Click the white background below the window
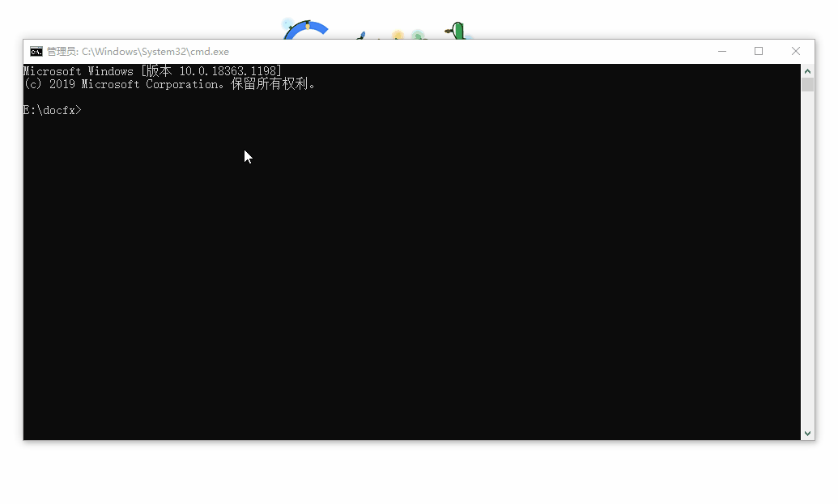This screenshot has width=838, height=504. pos(405,473)
